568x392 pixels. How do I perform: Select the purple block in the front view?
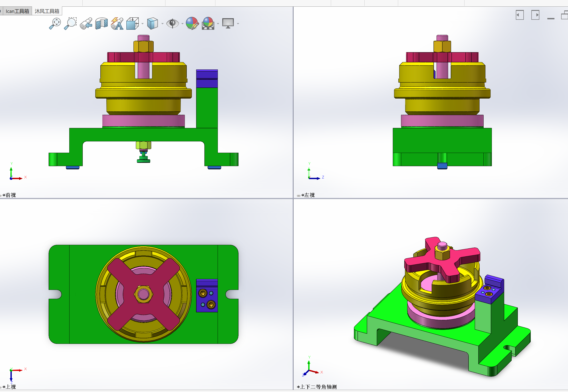[207, 79]
